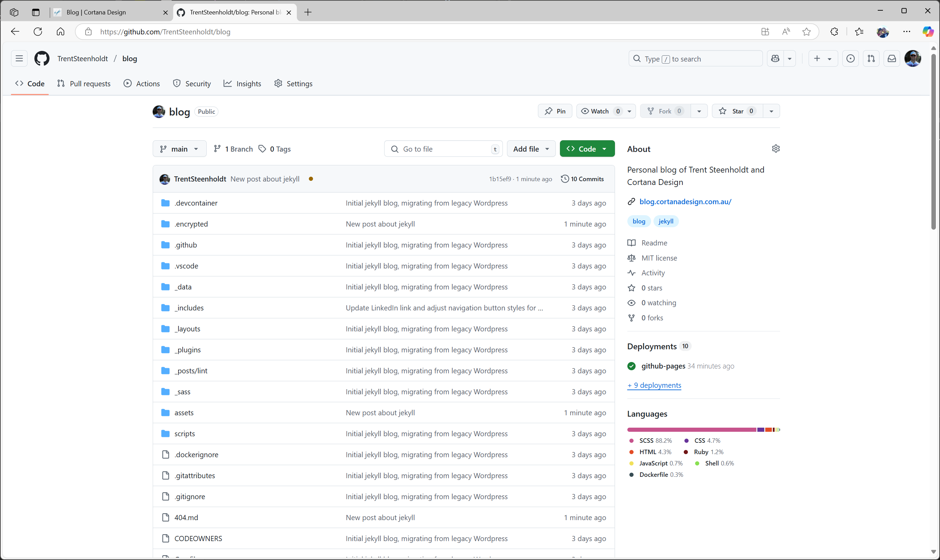940x560 pixels.
Task: Open Copilot chat icon in header
Action: (775, 58)
